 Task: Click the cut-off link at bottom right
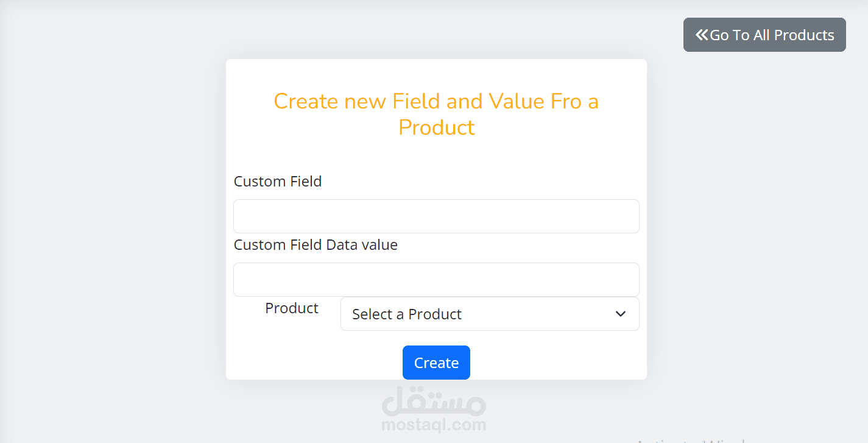coord(691,441)
